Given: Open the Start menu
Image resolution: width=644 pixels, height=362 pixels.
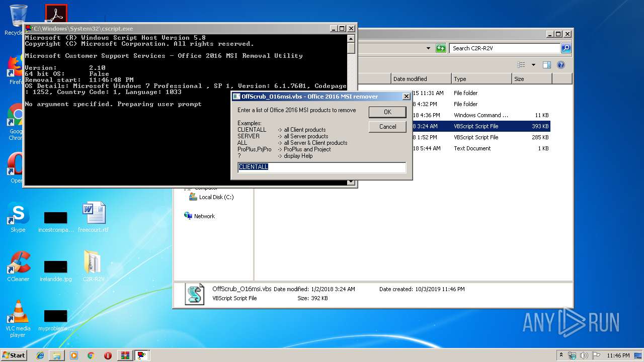Looking at the screenshot, I should click(14, 355).
